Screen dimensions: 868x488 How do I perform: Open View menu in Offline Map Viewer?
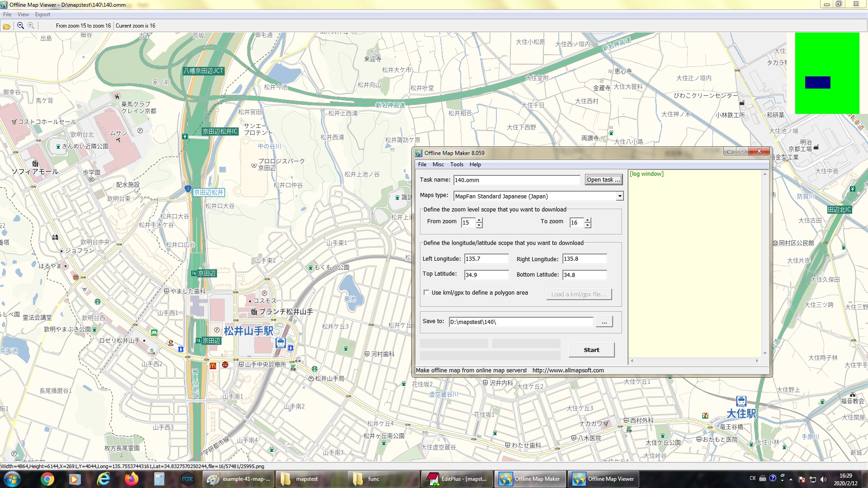pos(23,14)
